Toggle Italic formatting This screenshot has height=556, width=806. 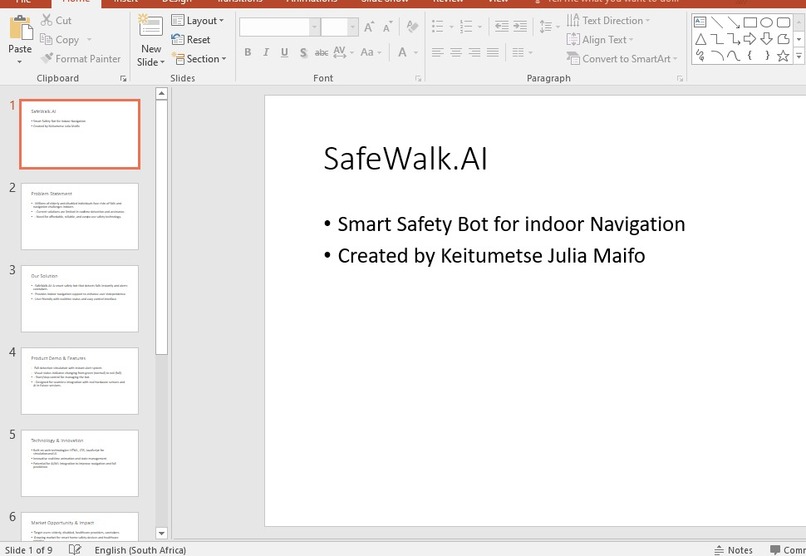click(x=266, y=52)
